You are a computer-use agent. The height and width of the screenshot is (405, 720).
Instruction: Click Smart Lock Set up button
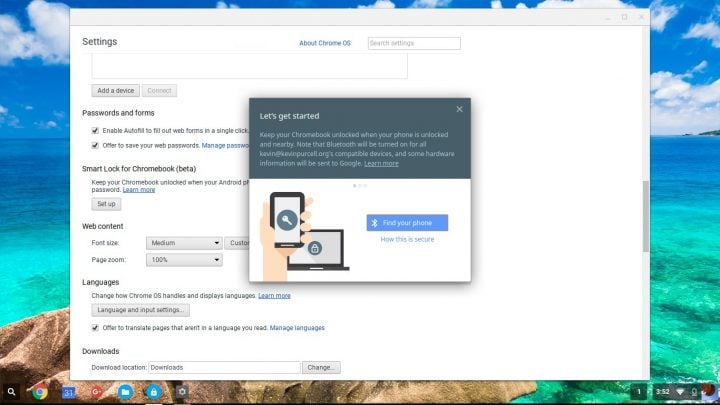(106, 204)
